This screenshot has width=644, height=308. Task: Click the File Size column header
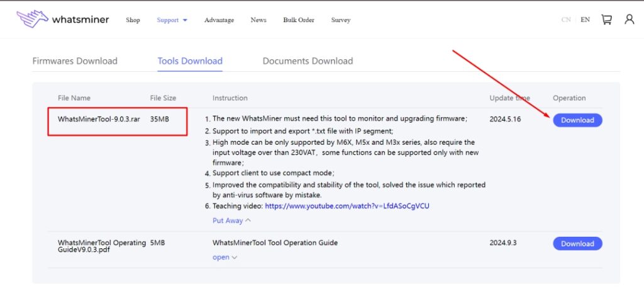(163, 98)
